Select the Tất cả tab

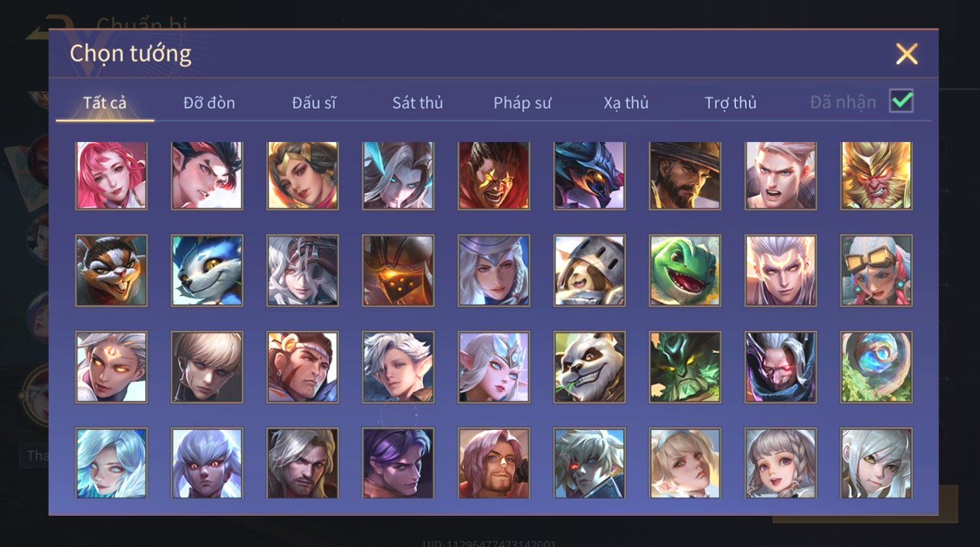tap(105, 103)
